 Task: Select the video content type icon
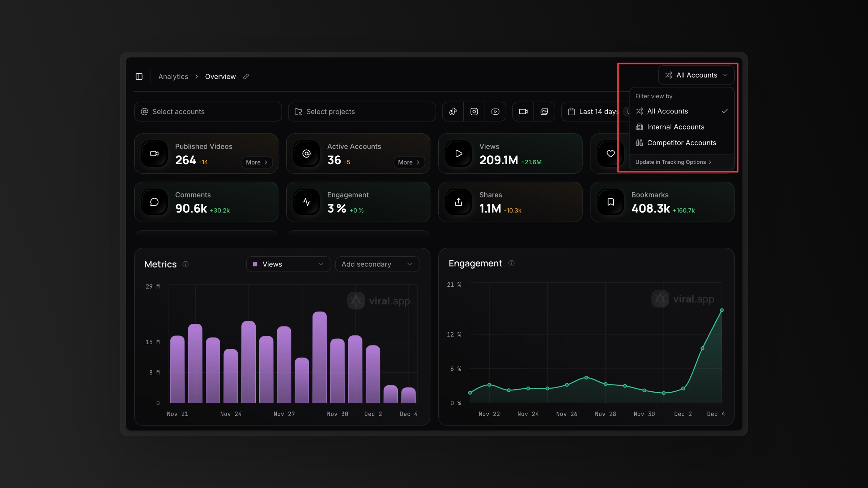(x=523, y=112)
